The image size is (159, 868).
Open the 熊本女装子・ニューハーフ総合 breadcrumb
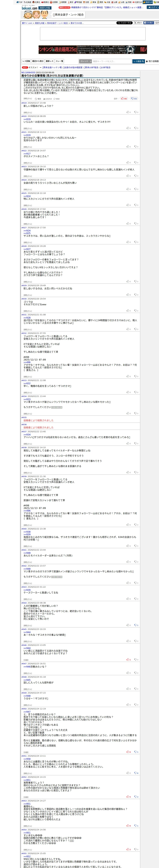[57, 23]
